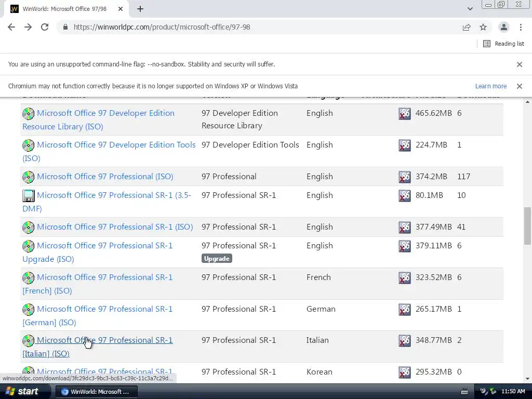Go forward to the next page
Image resolution: width=532 pixels, height=399 pixels.
click(28, 27)
